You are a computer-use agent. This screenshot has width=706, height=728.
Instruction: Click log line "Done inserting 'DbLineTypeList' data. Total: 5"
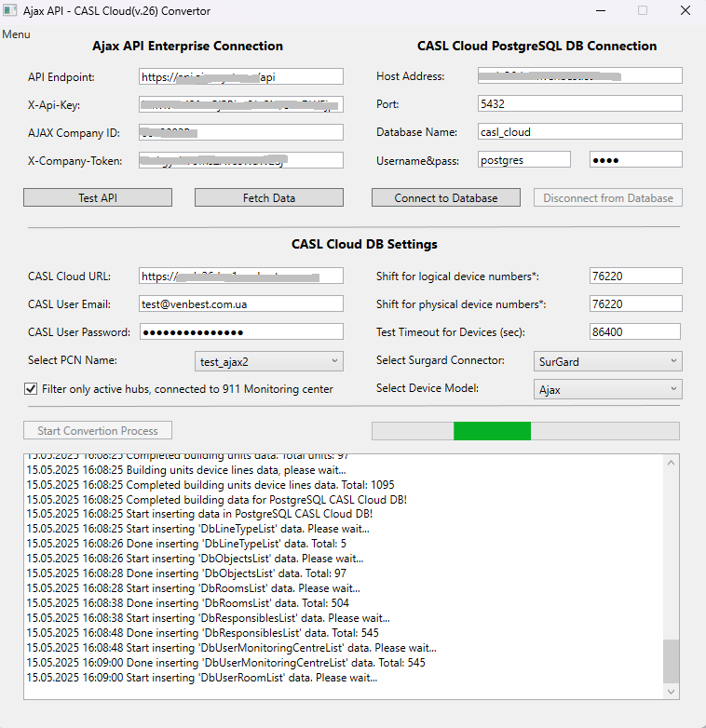[186, 544]
